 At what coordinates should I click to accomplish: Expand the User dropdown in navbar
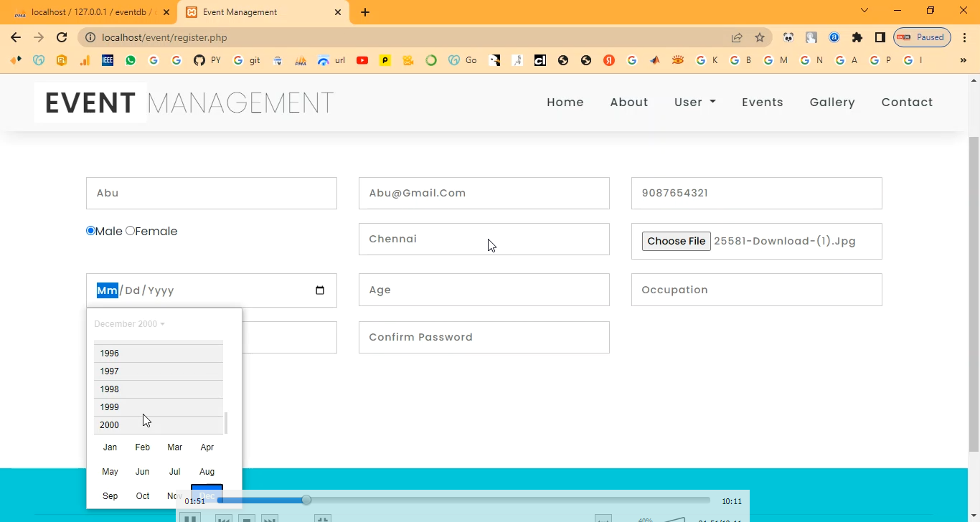click(x=694, y=103)
